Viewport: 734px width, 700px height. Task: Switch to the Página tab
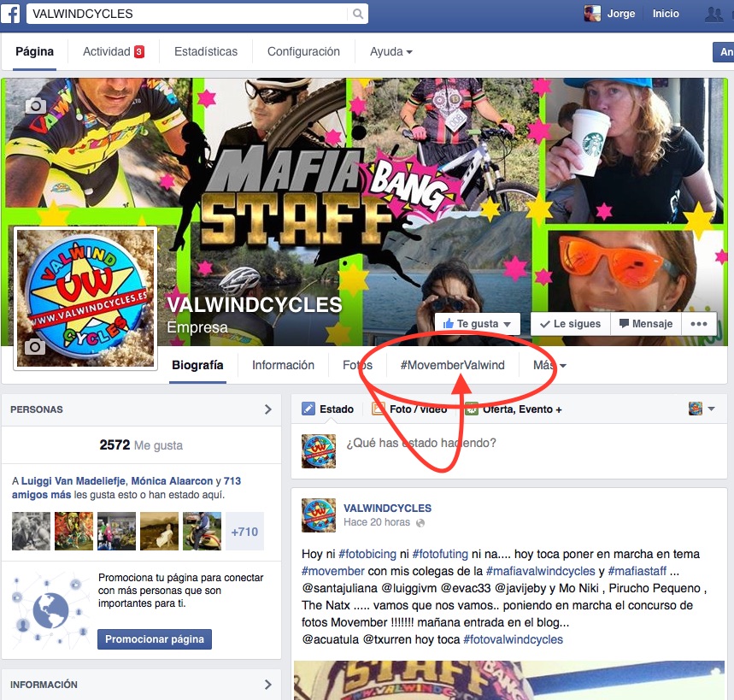coord(35,51)
